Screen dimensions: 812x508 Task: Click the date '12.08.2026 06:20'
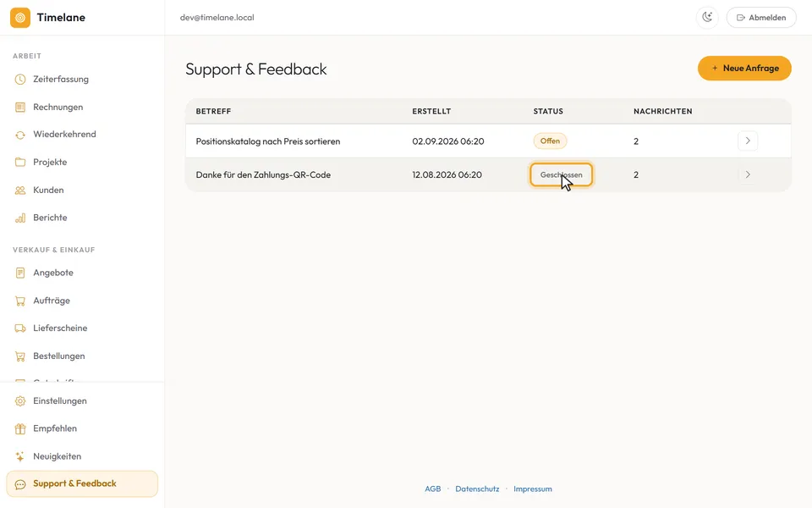pyautogui.click(x=447, y=175)
